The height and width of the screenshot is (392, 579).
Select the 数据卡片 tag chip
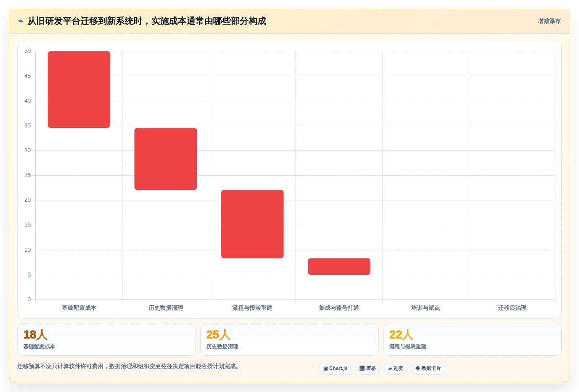coord(428,368)
